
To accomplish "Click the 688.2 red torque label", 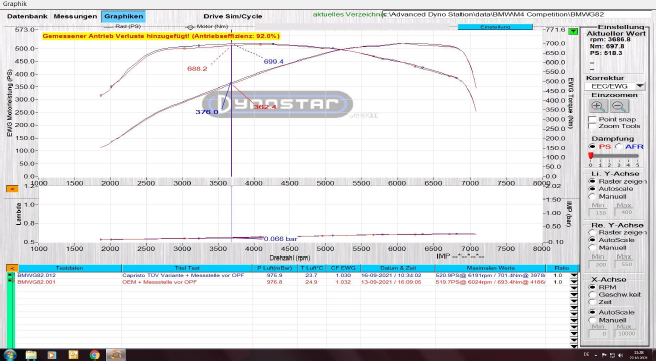I will [x=197, y=69].
